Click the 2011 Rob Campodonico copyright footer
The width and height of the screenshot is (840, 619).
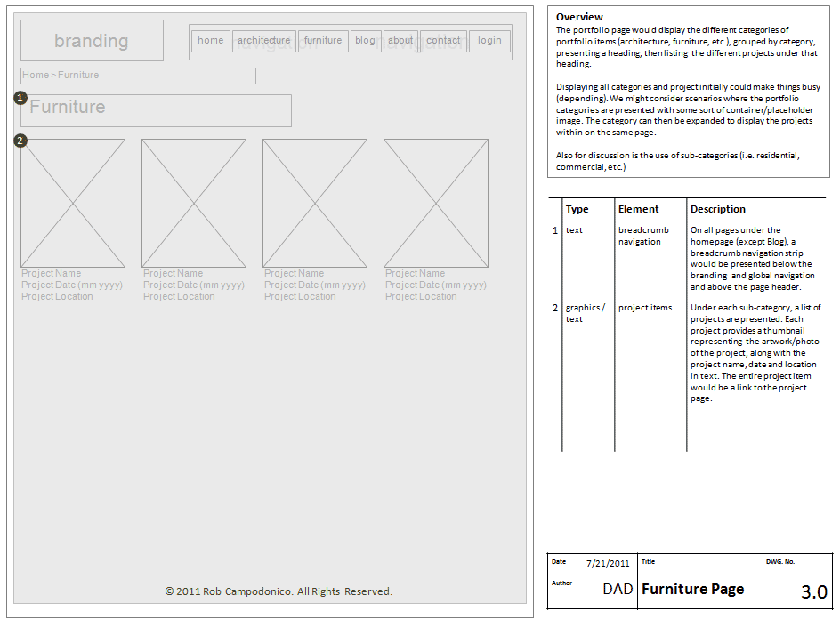click(x=279, y=591)
